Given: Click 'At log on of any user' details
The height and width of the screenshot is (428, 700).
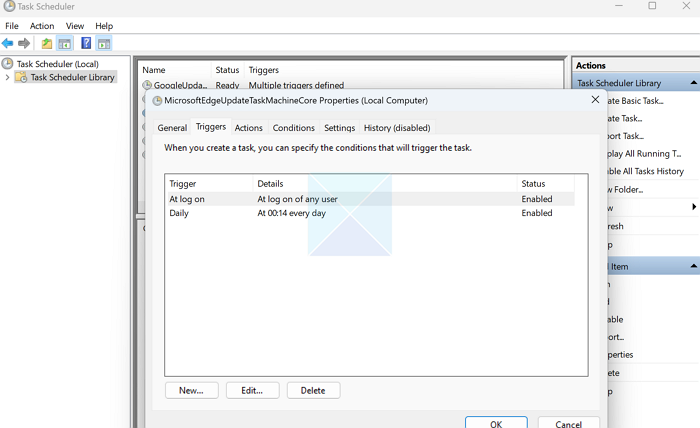Looking at the screenshot, I should [297, 199].
